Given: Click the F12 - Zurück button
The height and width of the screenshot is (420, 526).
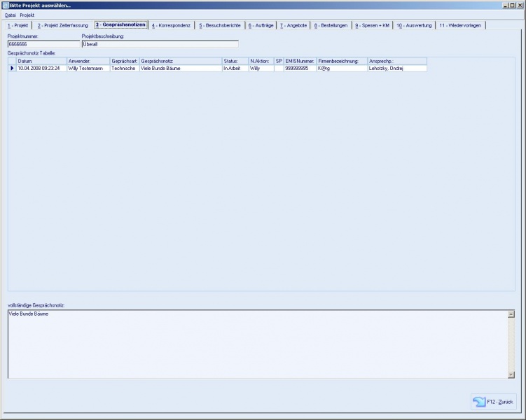Looking at the screenshot, I should 494,402.
